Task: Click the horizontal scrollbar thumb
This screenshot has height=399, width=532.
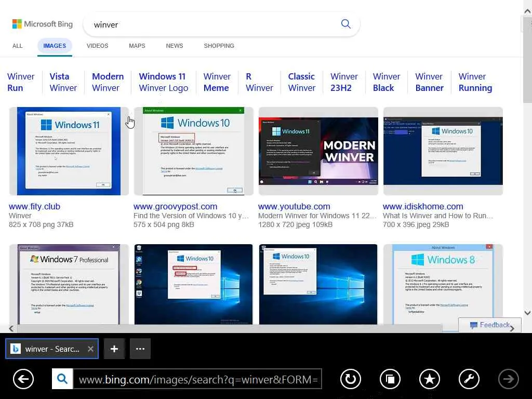Action: (230, 328)
